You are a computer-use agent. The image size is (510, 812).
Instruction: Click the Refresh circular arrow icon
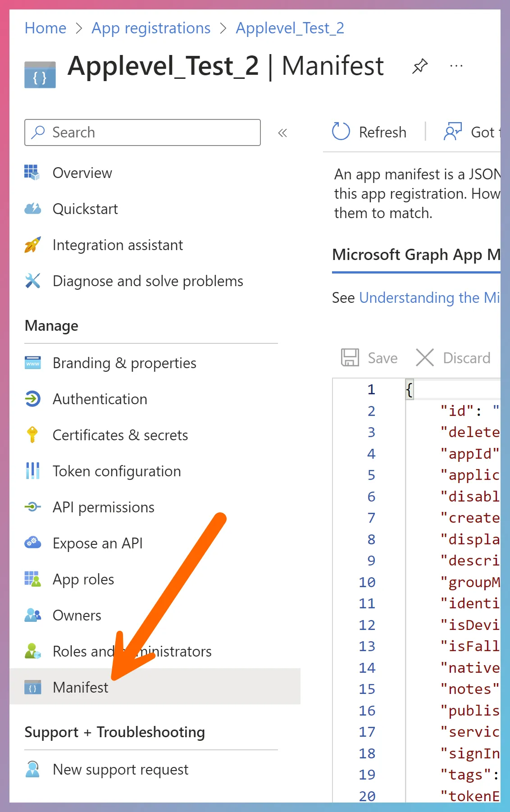point(341,132)
